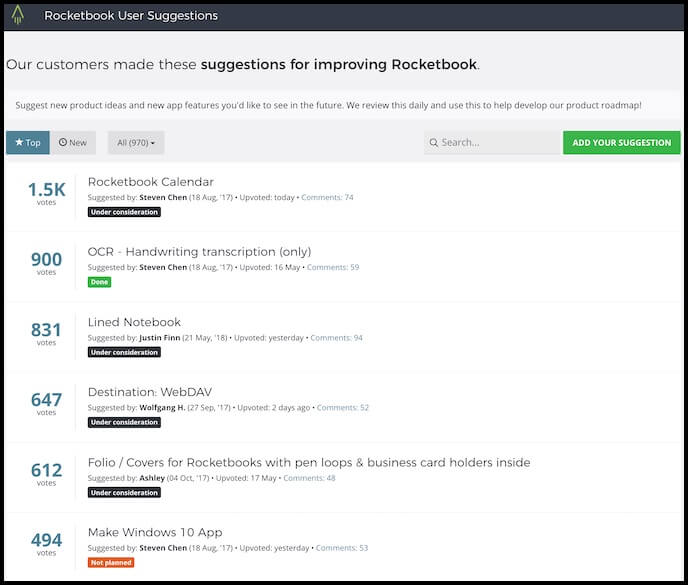Switch to the Top suggestions tab
Screen dimensions: 688x585
[x=28, y=143]
